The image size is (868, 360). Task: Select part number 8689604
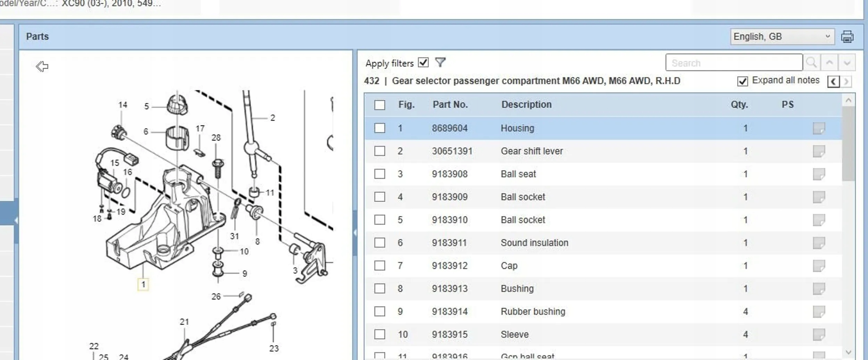point(450,128)
